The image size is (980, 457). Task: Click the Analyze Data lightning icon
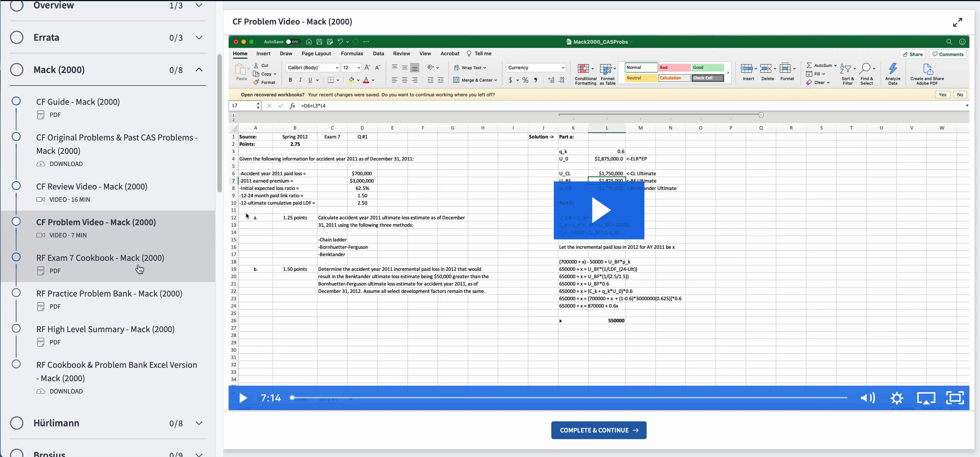892,69
